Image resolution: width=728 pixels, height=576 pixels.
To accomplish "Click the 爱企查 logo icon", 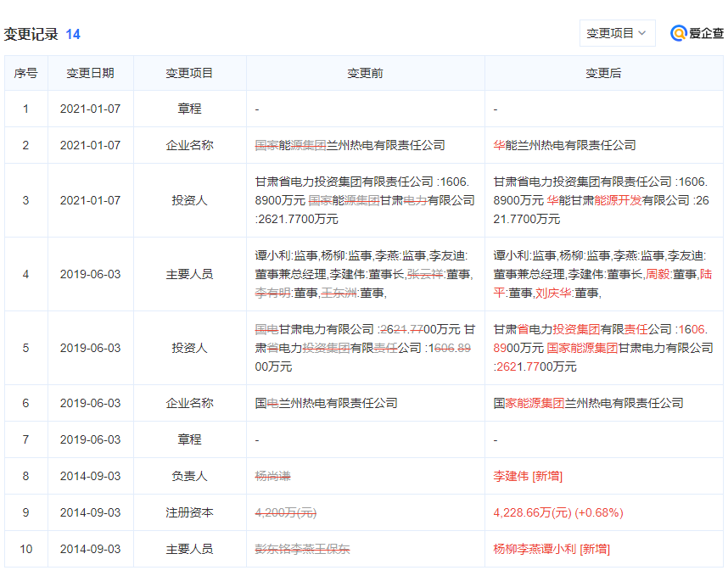I will (680, 33).
